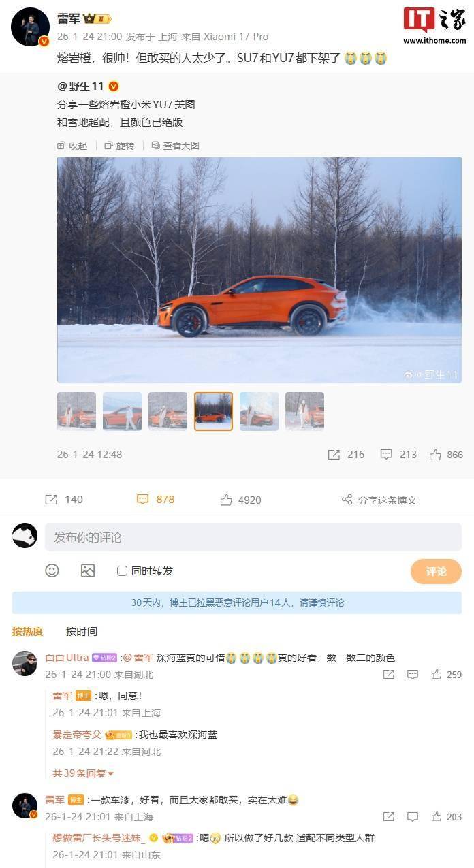
Task: Rotate the picture with 旋转
Action: (119, 146)
